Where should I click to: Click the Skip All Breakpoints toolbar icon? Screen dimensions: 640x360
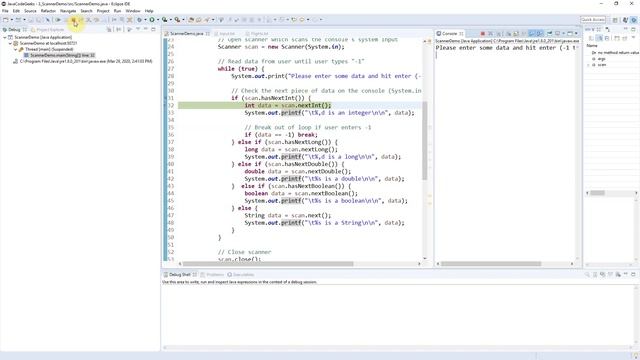[48, 20]
